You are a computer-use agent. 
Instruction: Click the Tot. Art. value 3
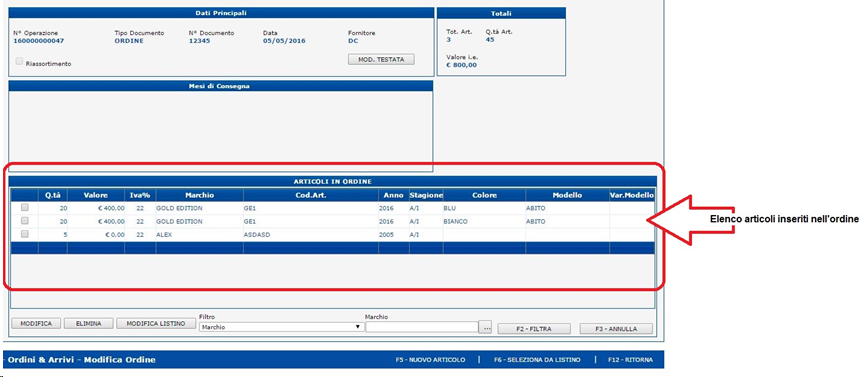click(x=449, y=39)
